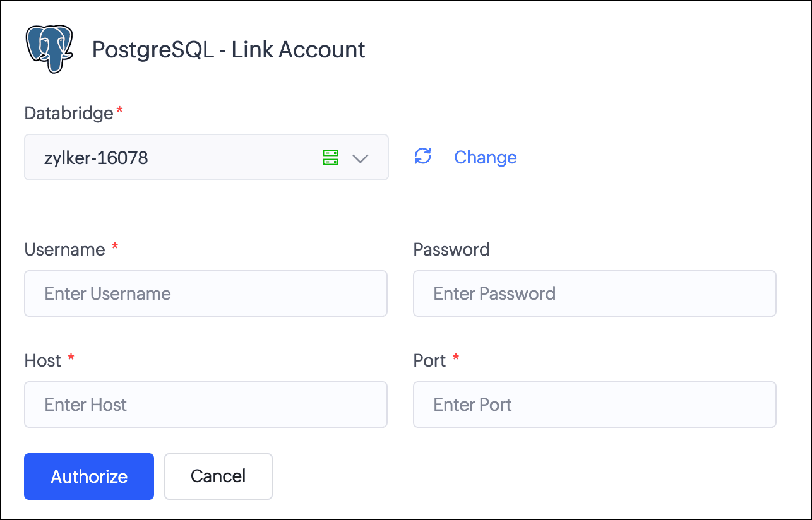
Task: Select the Enter Port input box
Action: pos(595,405)
